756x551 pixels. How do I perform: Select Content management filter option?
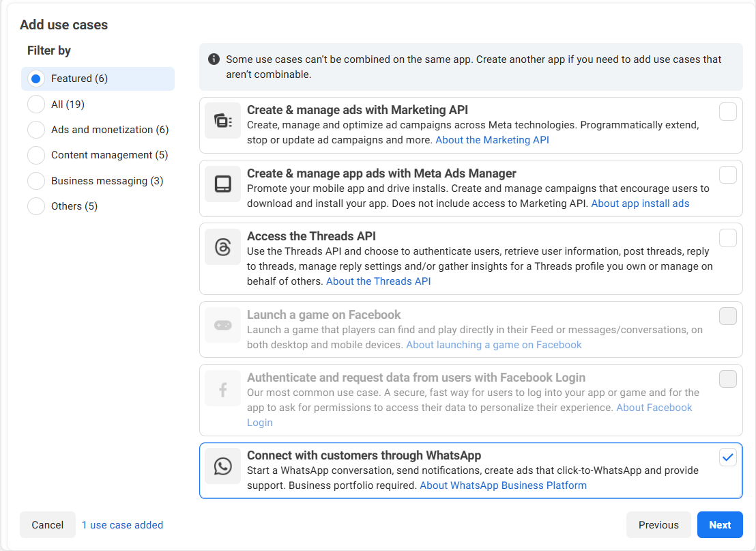pos(36,155)
